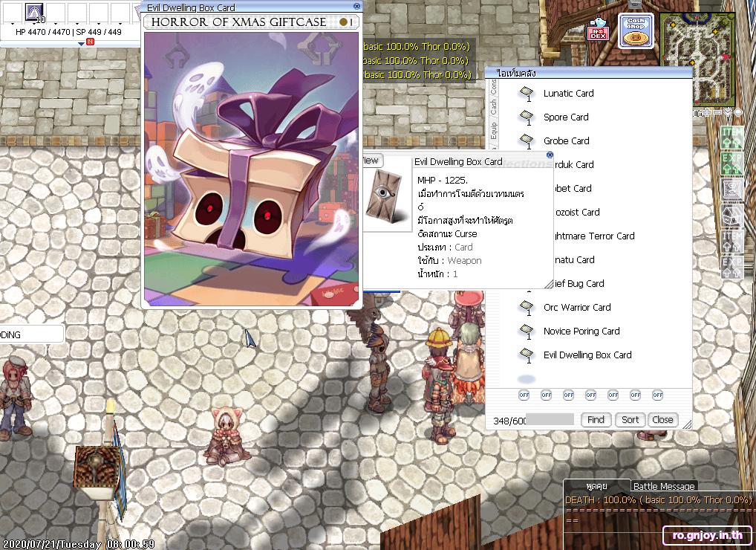The height and width of the screenshot is (550, 756).
Task: Select the Grobe Card row text
Action: [567, 141]
